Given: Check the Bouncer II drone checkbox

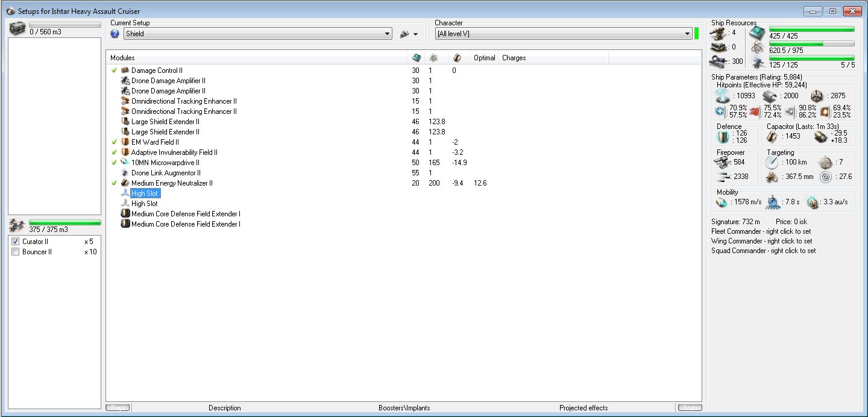Looking at the screenshot, I should 16,252.
